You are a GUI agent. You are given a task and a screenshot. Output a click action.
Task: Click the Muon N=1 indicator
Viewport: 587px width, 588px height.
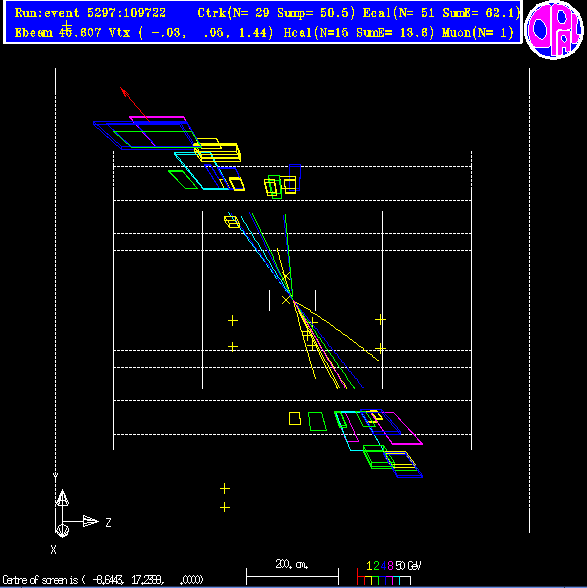click(x=478, y=33)
